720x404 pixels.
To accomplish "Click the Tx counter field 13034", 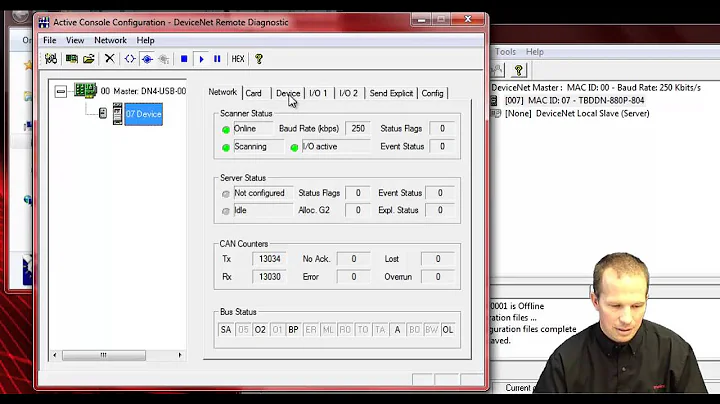I will pos(269,259).
